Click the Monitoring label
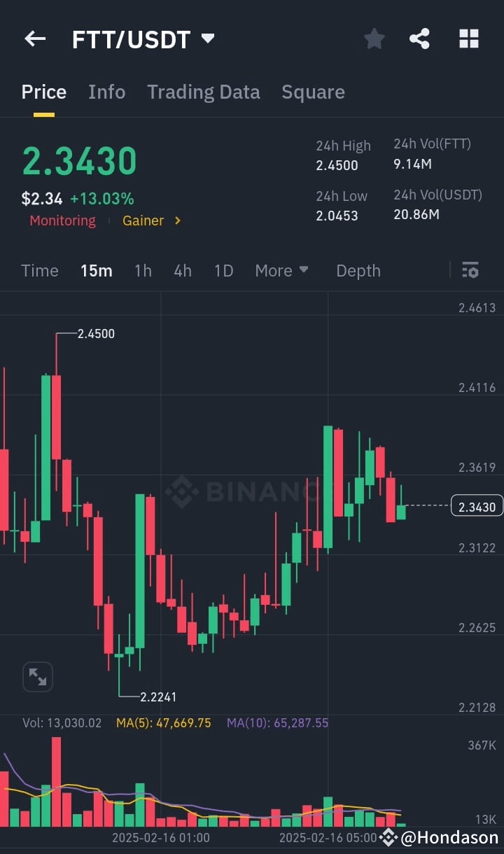This screenshot has height=854, width=504. click(x=62, y=220)
